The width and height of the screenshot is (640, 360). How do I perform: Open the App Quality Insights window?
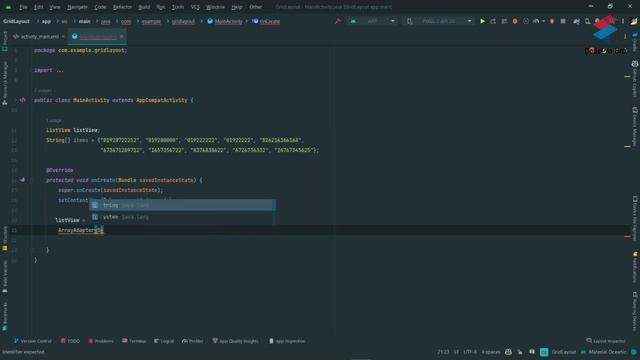pos(235,341)
